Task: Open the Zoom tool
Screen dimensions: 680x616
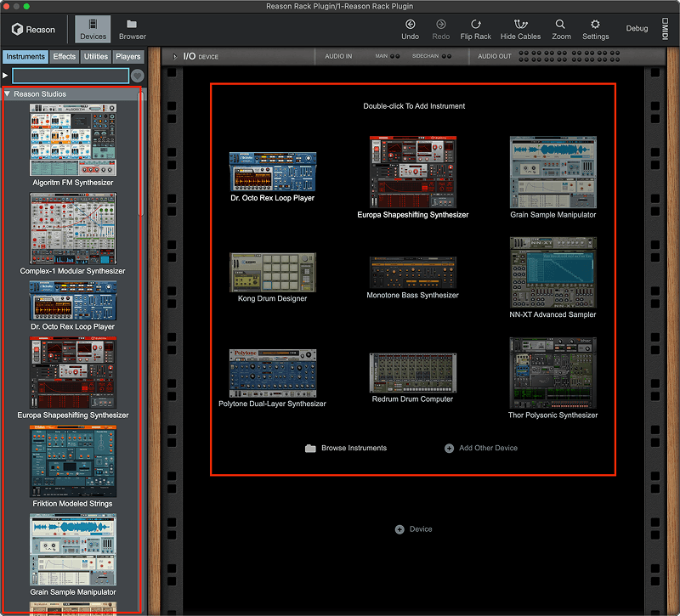Action: (561, 30)
